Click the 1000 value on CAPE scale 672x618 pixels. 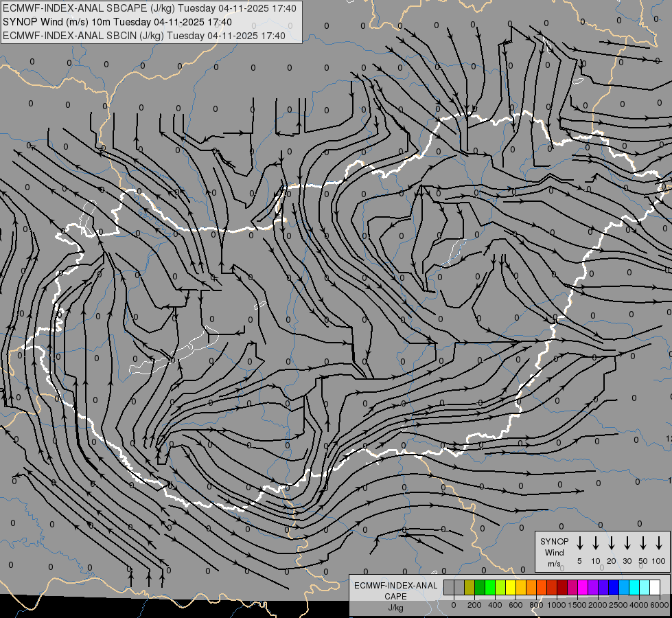coord(556,605)
